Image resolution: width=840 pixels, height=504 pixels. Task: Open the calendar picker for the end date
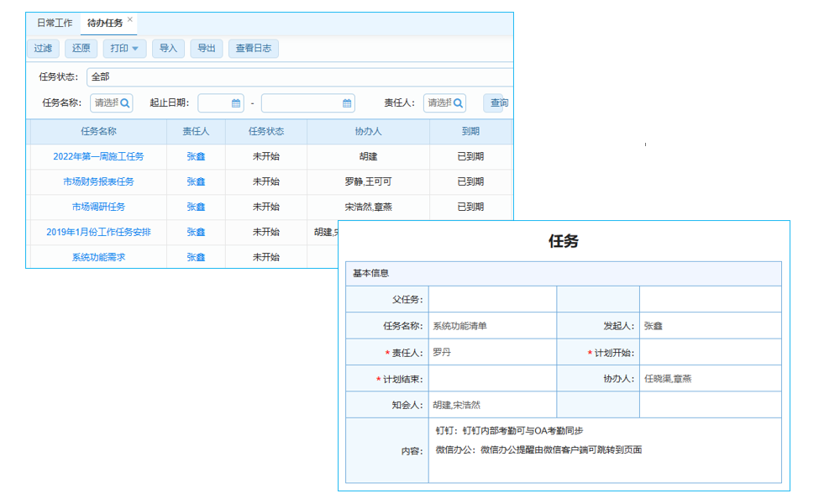347,102
